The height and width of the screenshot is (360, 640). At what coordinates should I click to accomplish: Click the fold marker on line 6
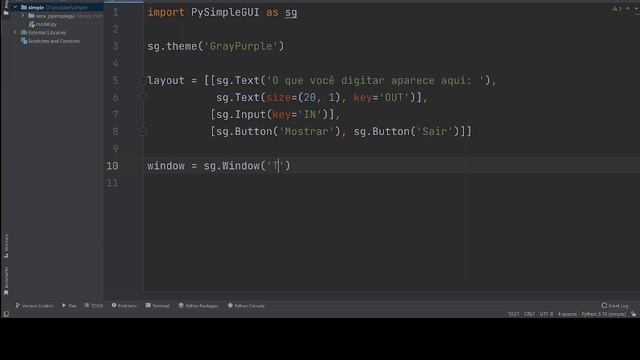click(x=143, y=97)
